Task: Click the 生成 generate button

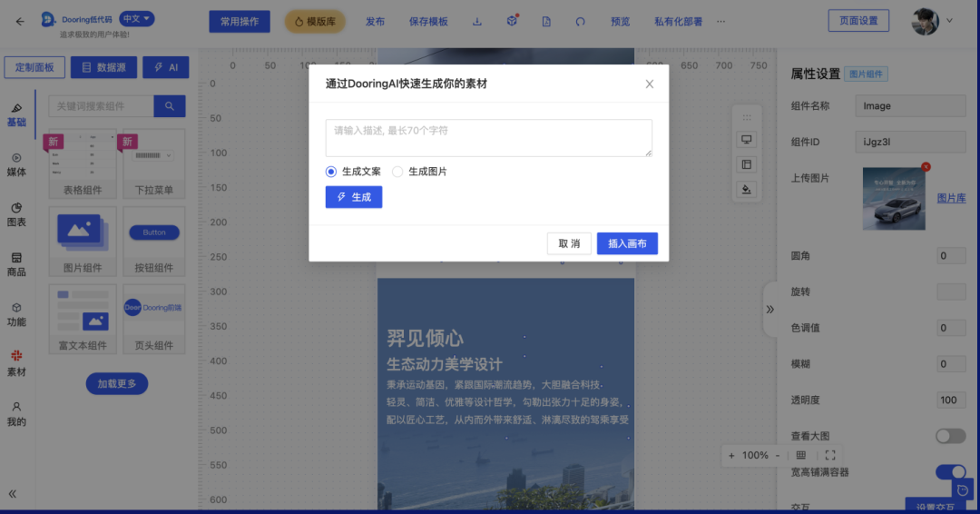Action: tap(354, 197)
